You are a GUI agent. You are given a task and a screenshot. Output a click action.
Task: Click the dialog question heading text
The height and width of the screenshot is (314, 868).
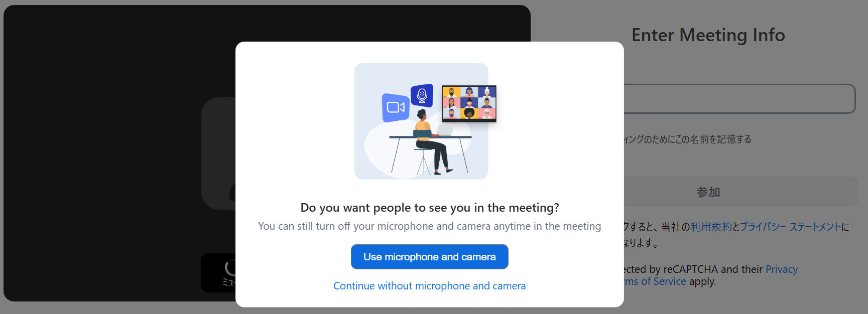[430, 208]
